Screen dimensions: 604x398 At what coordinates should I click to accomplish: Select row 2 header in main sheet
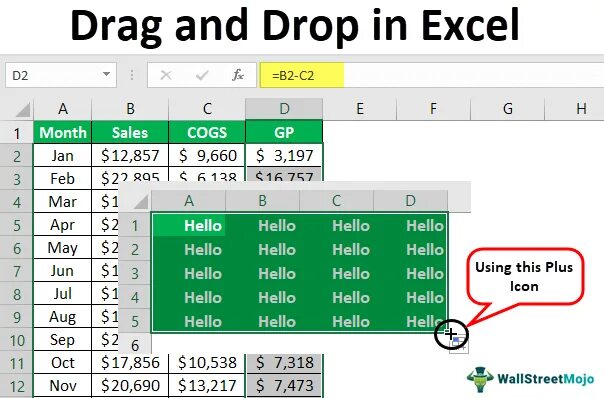(17, 156)
